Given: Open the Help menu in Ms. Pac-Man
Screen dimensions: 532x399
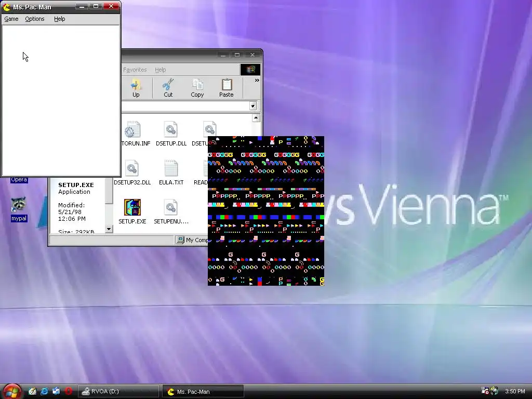Looking at the screenshot, I should (59, 19).
